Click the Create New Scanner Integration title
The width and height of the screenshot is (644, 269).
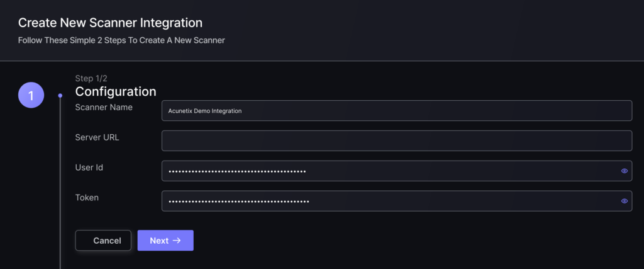[110, 23]
